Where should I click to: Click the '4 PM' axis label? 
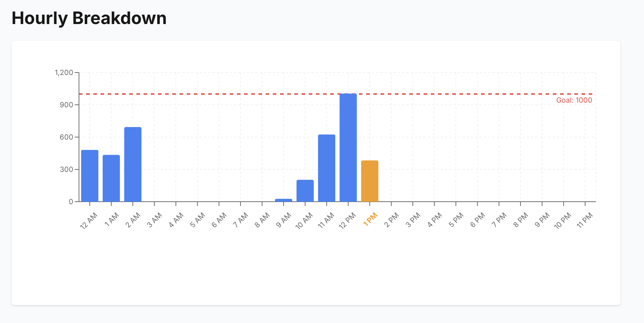pos(435,220)
